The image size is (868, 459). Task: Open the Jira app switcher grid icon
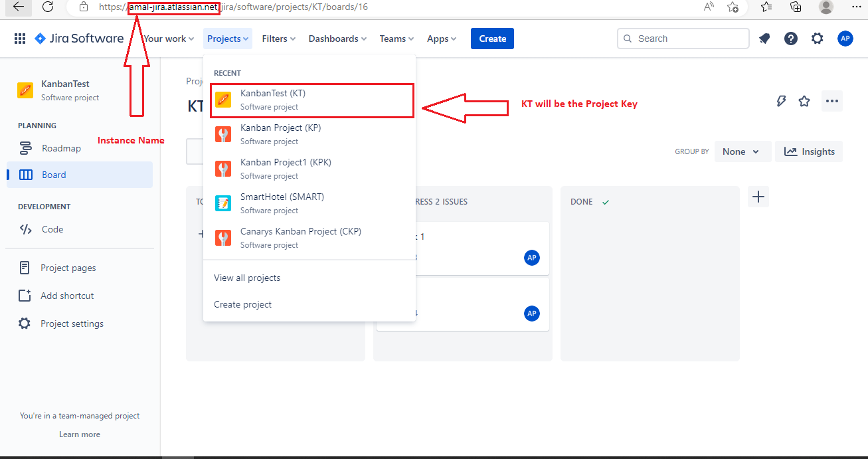[20, 39]
